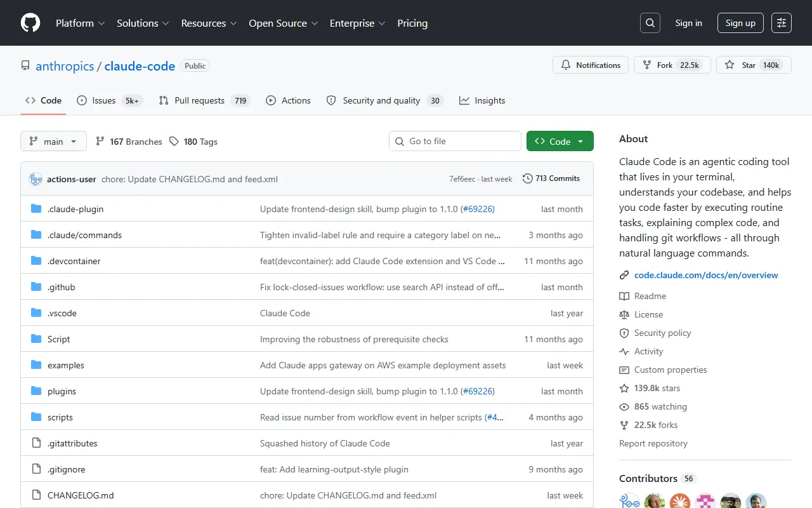
Task: Open the green Code clone dropdown
Action: [x=560, y=141]
